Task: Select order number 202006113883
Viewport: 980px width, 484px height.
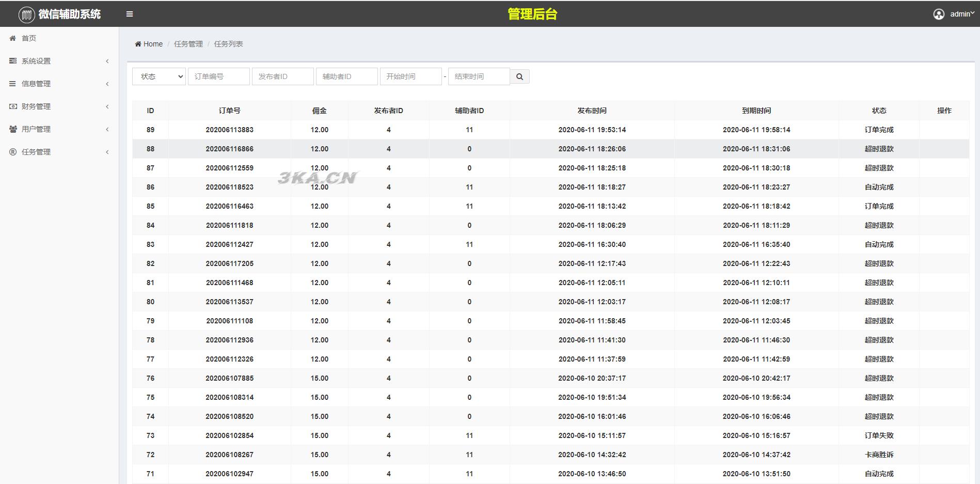Action: pyautogui.click(x=230, y=130)
